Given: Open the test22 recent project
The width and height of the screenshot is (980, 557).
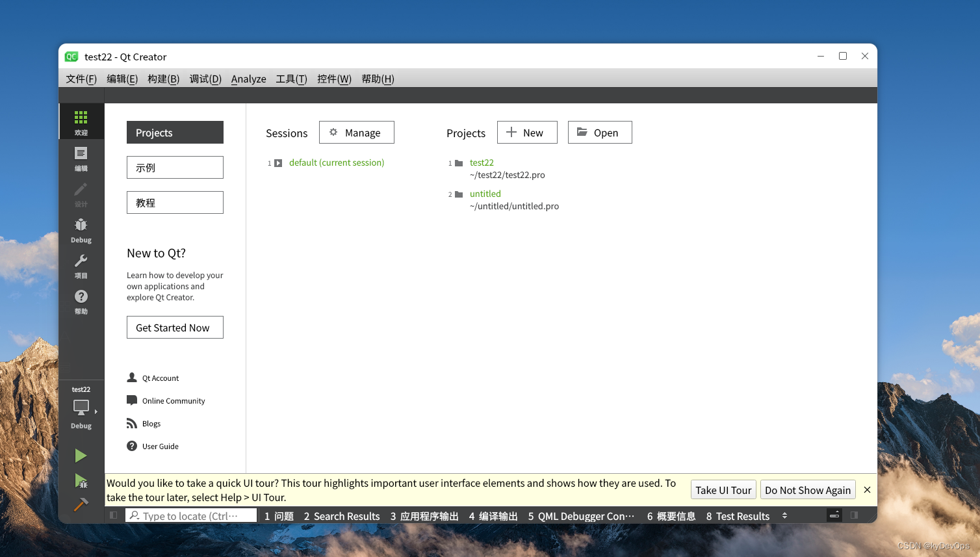Looking at the screenshot, I should 482,162.
